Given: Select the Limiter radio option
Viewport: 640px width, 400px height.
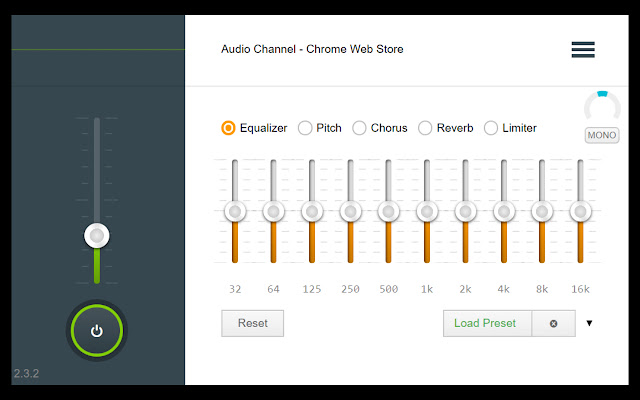Looking at the screenshot, I should (x=491, y=128).
